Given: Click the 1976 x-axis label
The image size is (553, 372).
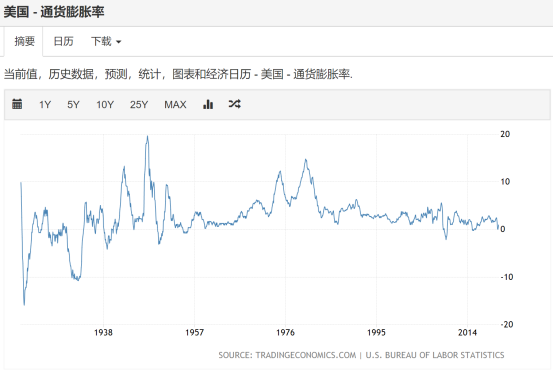Looking at the screenshot, I should [285, 333].
